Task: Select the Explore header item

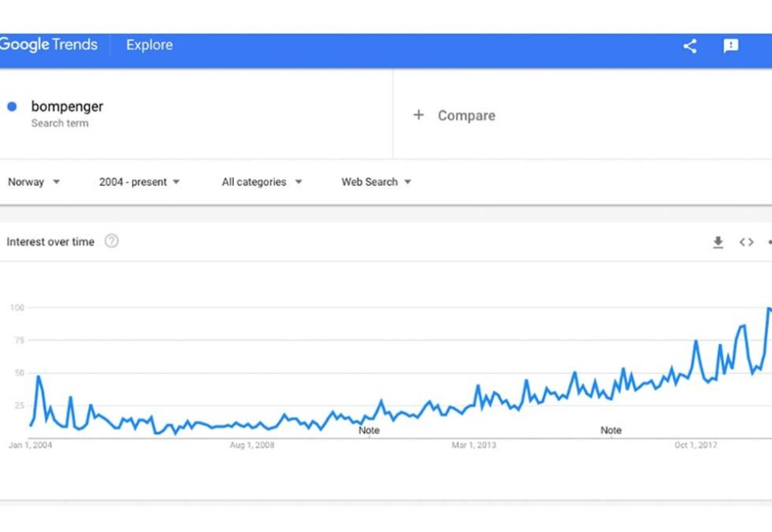Action: [150, 45]
